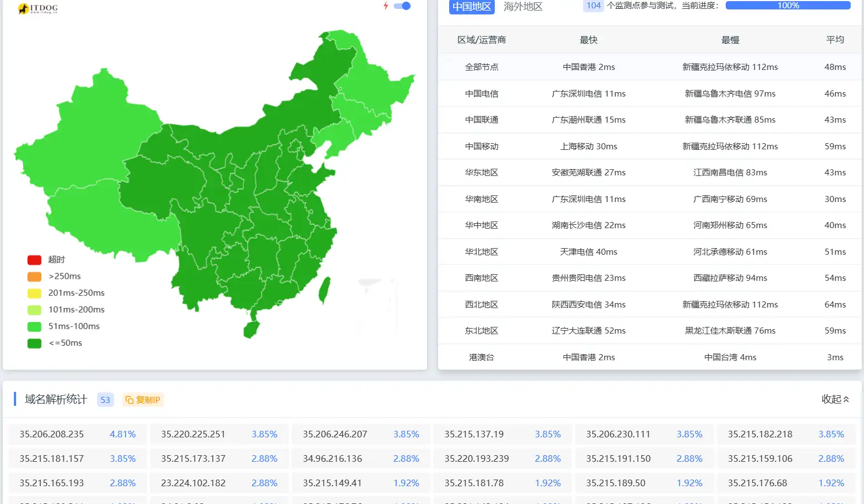Click the IP 35.206.208.235 entry
The image size is (864, 504).
click(52, 434)
